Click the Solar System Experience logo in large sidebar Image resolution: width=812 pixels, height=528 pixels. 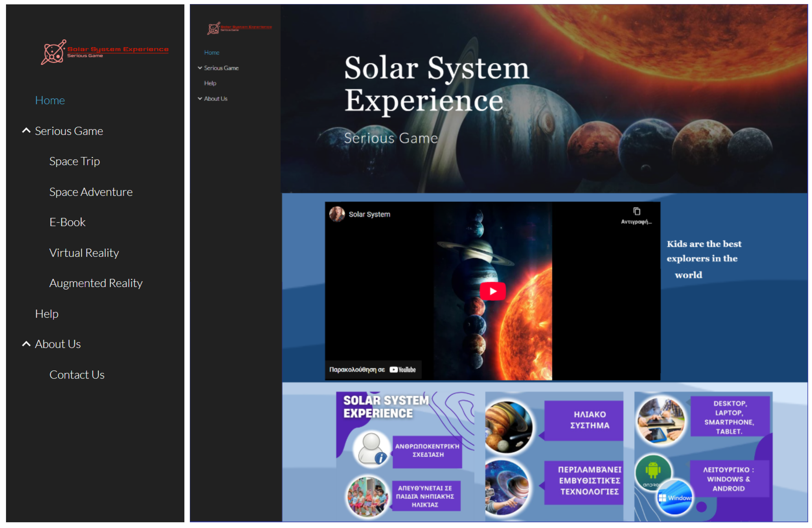click(x=104, y=52)
